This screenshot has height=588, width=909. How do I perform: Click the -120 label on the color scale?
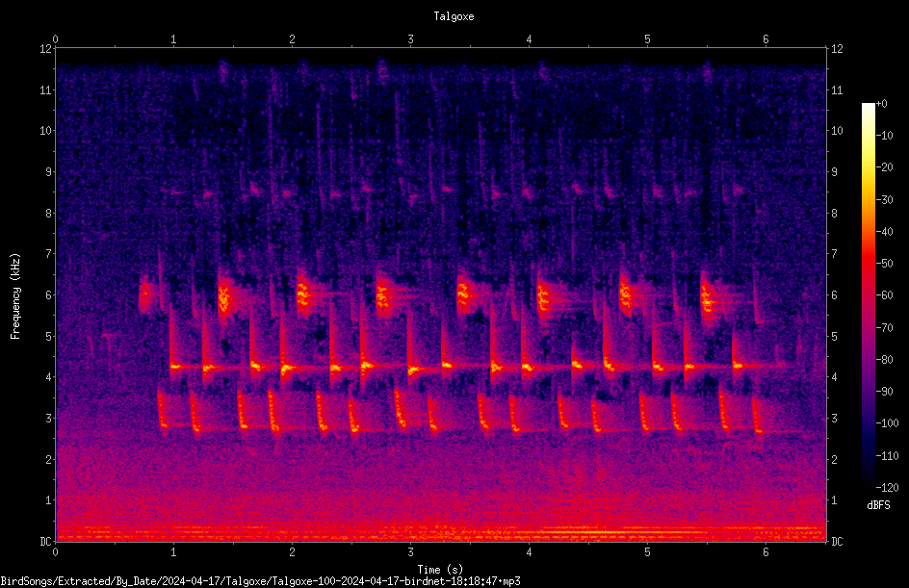coord(887,487)
